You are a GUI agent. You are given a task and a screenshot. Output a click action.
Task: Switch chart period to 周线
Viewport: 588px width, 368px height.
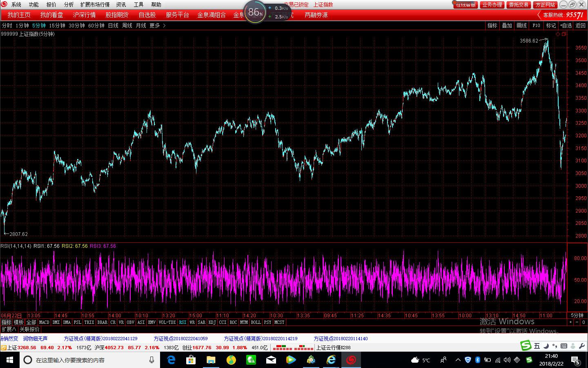[x=127, y=25]
